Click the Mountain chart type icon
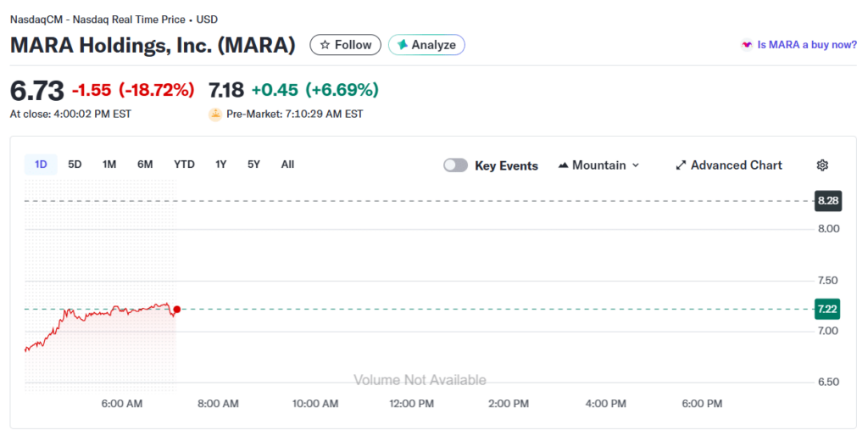 click(563, 165)
